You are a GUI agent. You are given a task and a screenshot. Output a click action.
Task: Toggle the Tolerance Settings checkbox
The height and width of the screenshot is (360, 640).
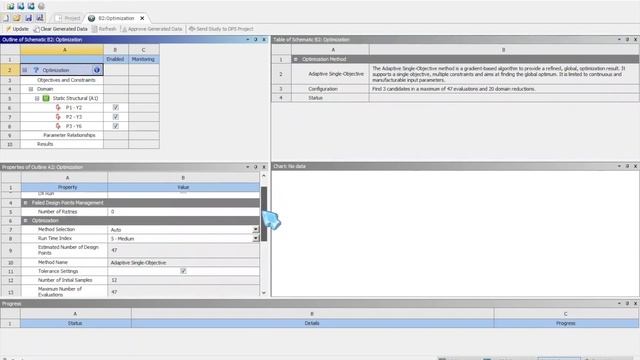tap(183, 271)
